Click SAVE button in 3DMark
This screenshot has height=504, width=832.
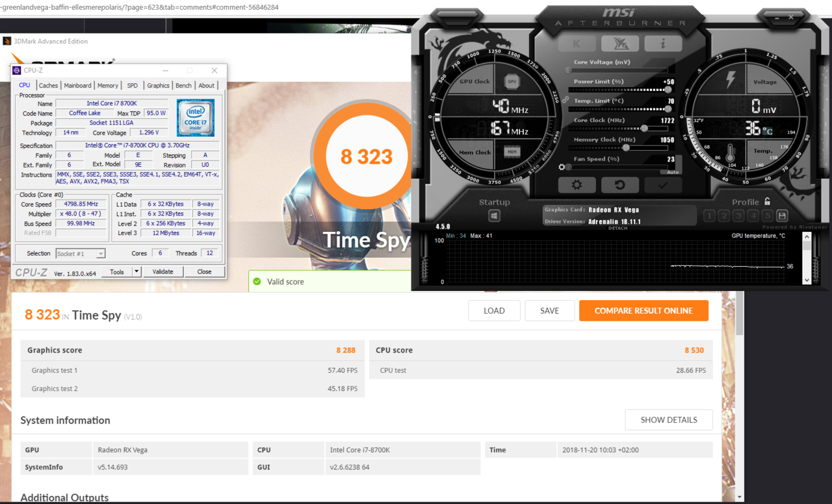point(550,310)
